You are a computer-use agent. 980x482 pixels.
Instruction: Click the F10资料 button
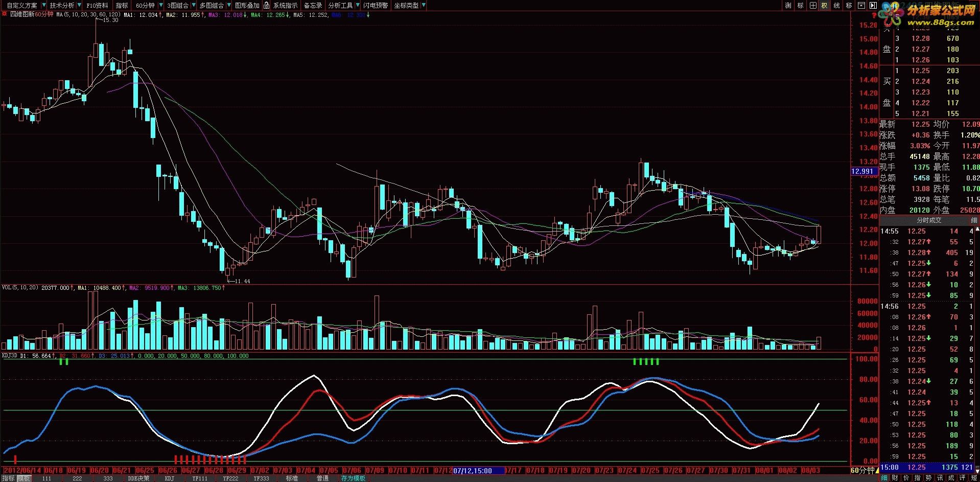[x=97, y=5]
